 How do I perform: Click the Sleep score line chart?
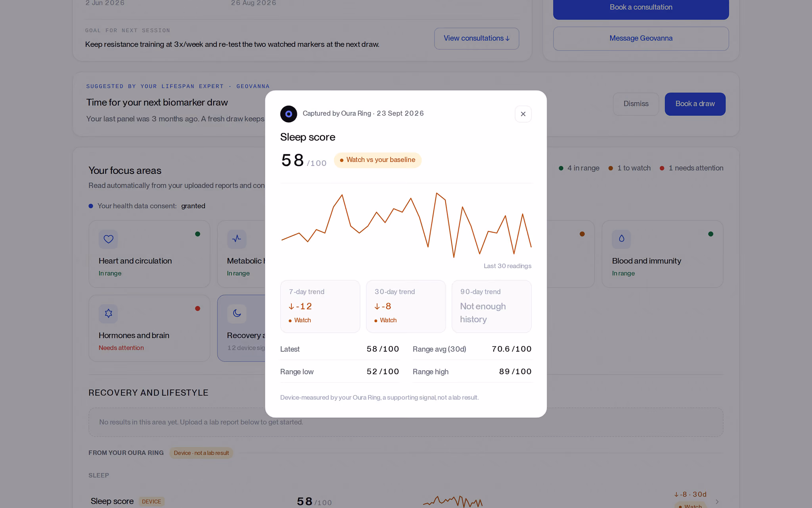click(x=406, y=225)
